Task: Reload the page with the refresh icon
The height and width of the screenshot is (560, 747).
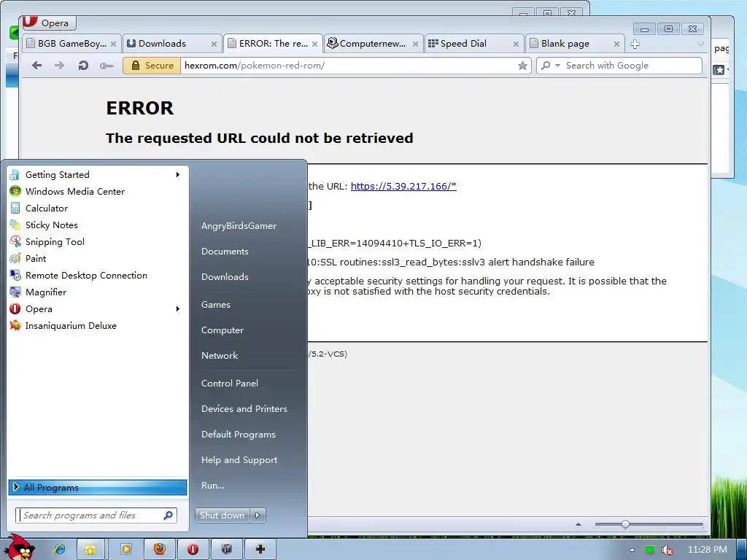Action: [83, 65]
